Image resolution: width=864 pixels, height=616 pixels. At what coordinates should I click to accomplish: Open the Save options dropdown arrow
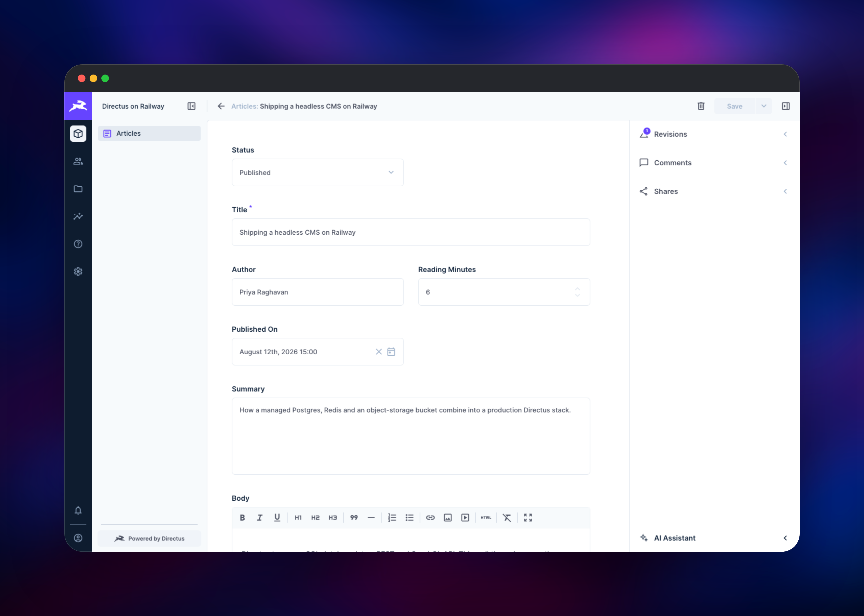pos(764,106)
